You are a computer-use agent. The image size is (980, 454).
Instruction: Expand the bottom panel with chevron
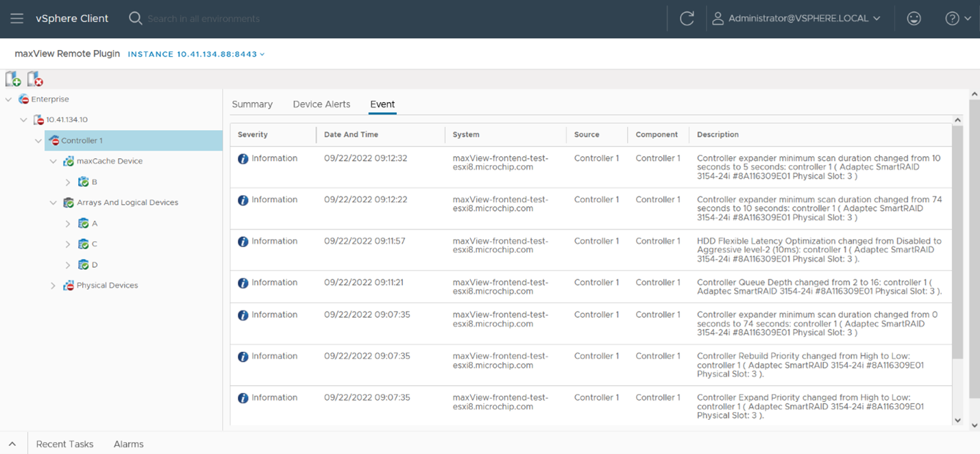point(12,444)
